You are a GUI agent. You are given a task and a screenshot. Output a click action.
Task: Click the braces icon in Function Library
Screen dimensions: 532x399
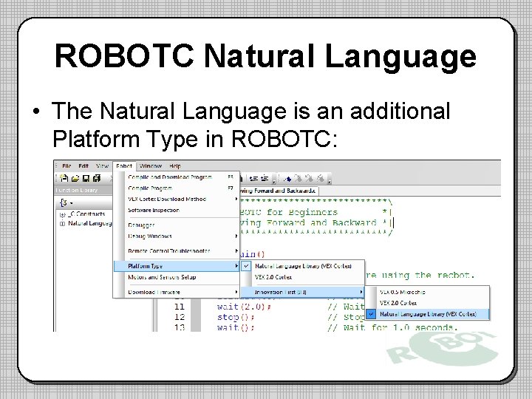coord(64,203)
